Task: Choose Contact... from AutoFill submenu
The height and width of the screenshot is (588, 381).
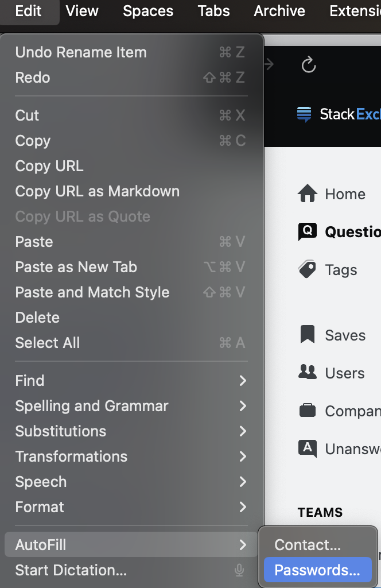Action: (x=308, y=545)
